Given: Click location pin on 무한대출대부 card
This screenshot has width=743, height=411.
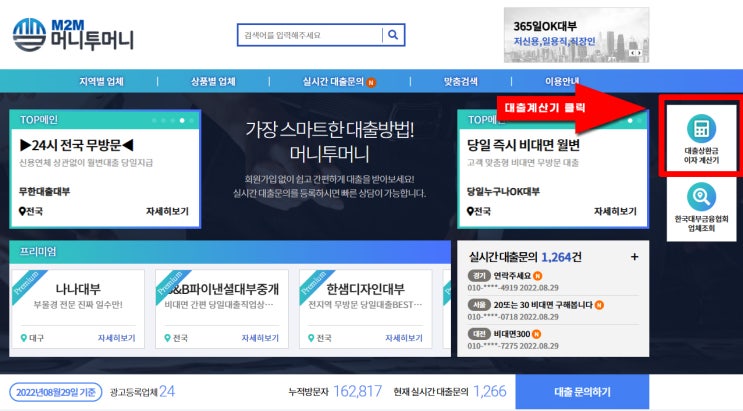Looking at the screenshot, I should 22,211.
